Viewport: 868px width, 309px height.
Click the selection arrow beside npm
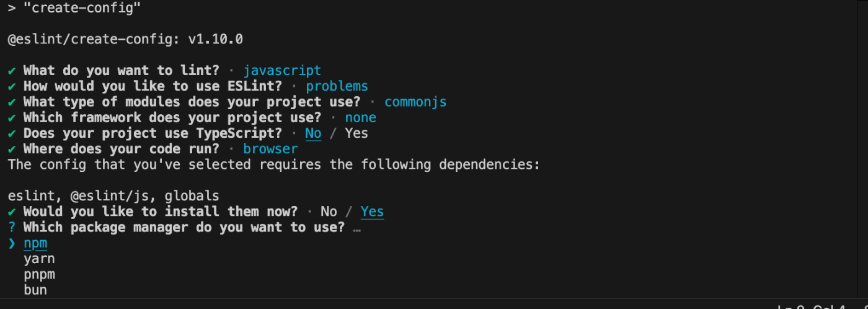tap(12, 243)
